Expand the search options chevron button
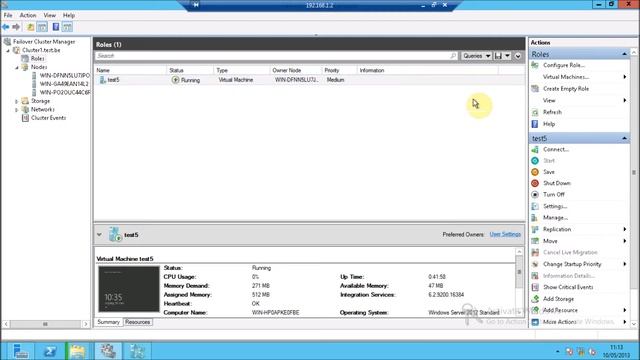The image size is (640, 360). click(x=518, y=56)
